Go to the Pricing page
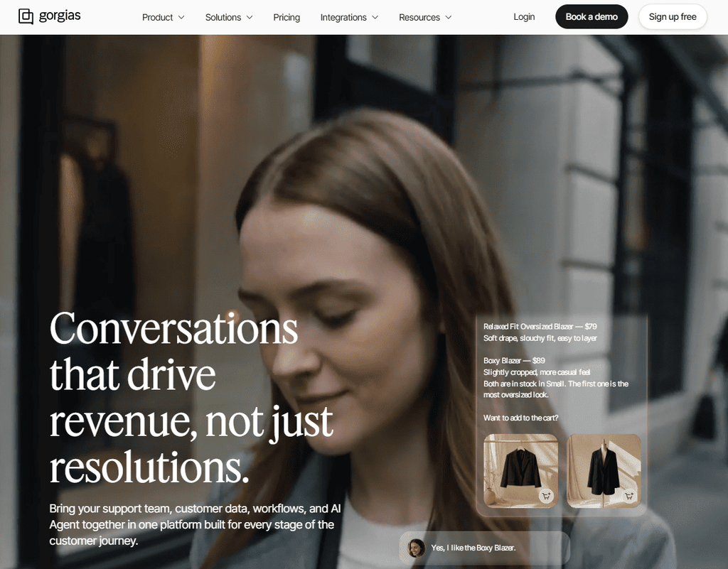The height and width of the screenshot is (569, 728). [287, 17]
